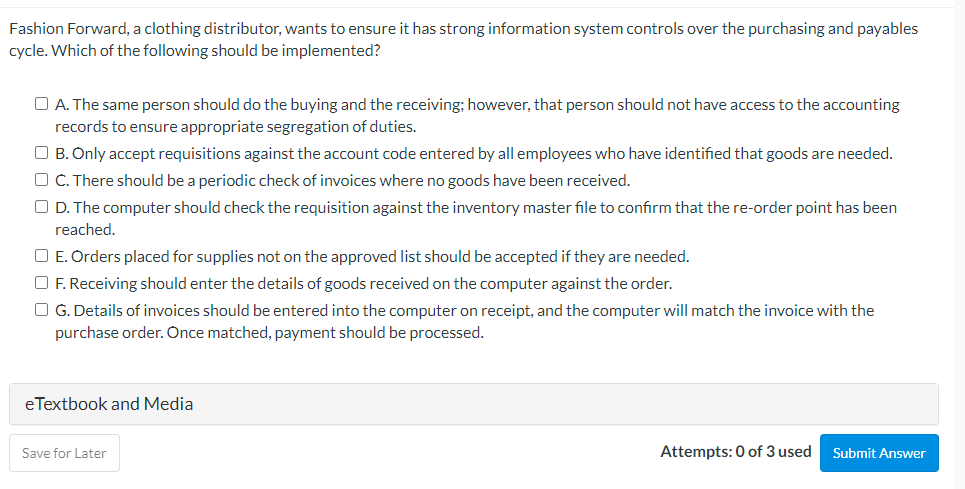The height and width of the screenshot is (489, 965).
Task: Click the eTextbook and Media heading text
Action: pyautogui.click(x=109, y=404)
